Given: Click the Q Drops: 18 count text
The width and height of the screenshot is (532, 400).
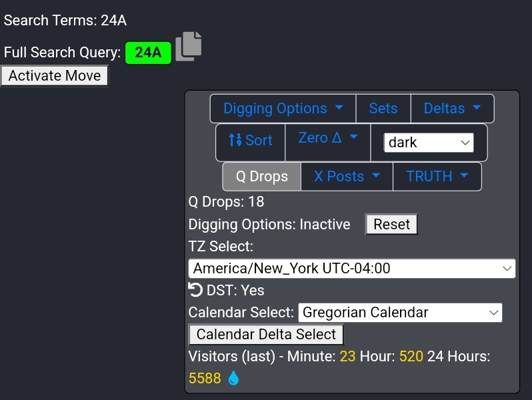Looking at the screenshot, I should [x=226, y=202].
